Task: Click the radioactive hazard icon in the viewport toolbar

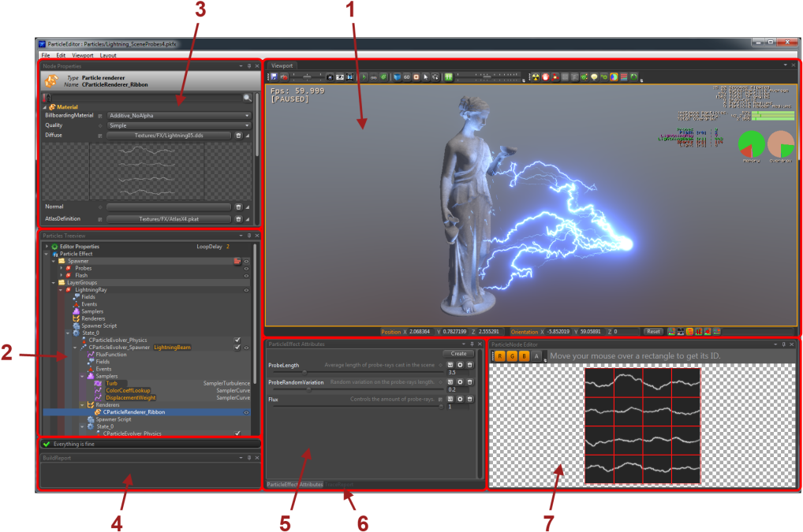Action: 536,76
